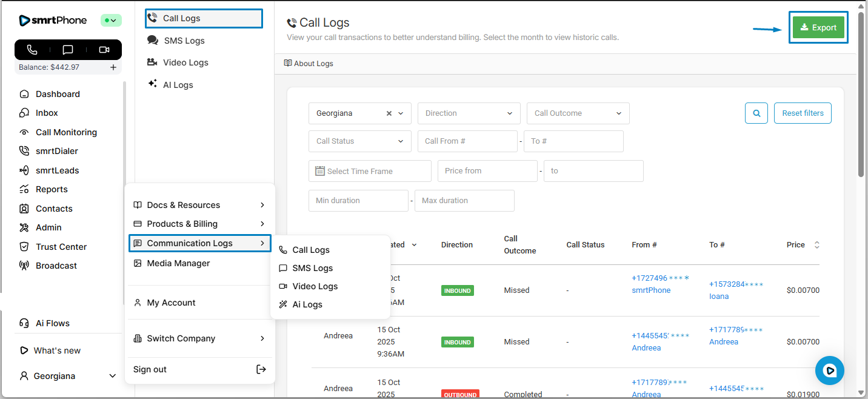Clear the Georgiana user filter selection
Screen dimensions: 868x399
pos(389,113)
